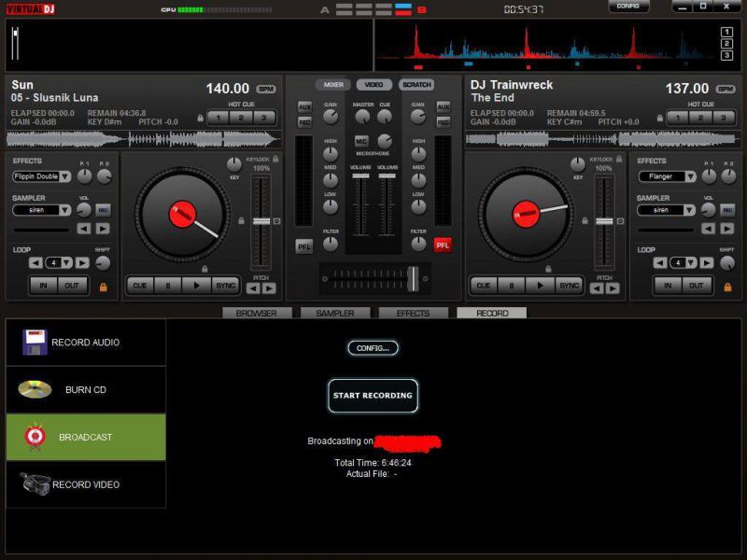Image resolution: width=747 pixels, height=560 pixels.
Task: Click the Start Recording button
Action: pyautogui.click(x=373, y=395)
